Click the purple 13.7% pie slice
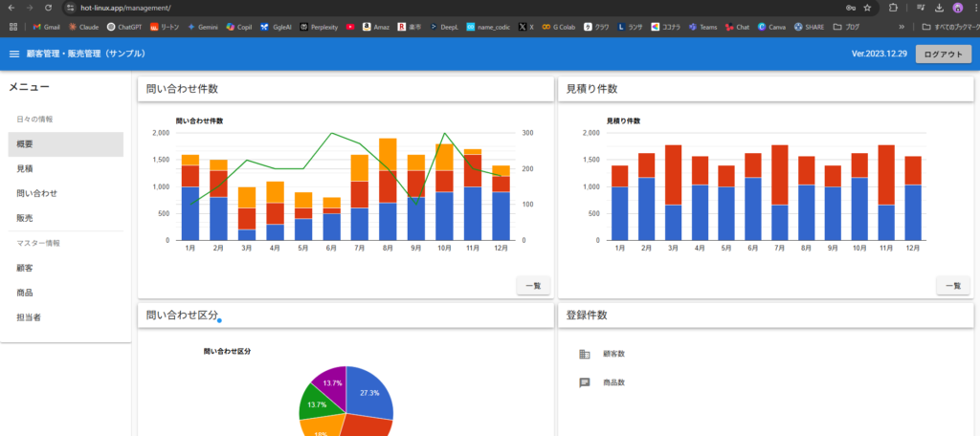 332,381
